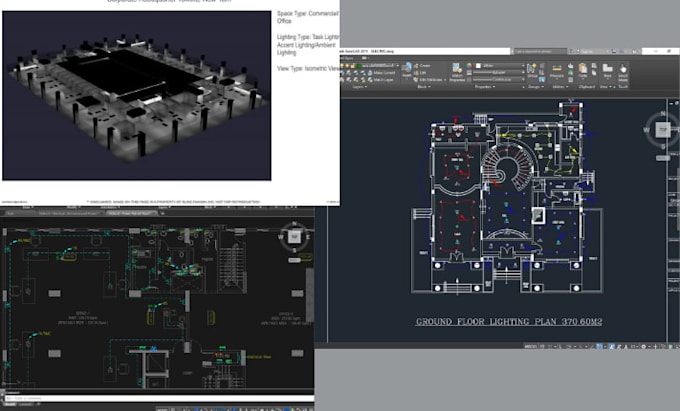
Task: Click the object color wheel icon
Action: [x=469, y=66]
